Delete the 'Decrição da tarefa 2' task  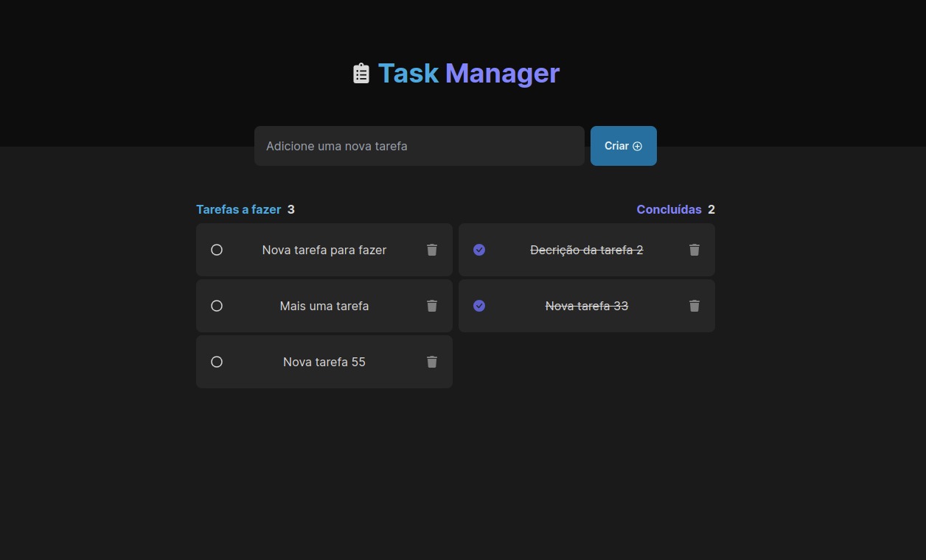pos(694,250)
